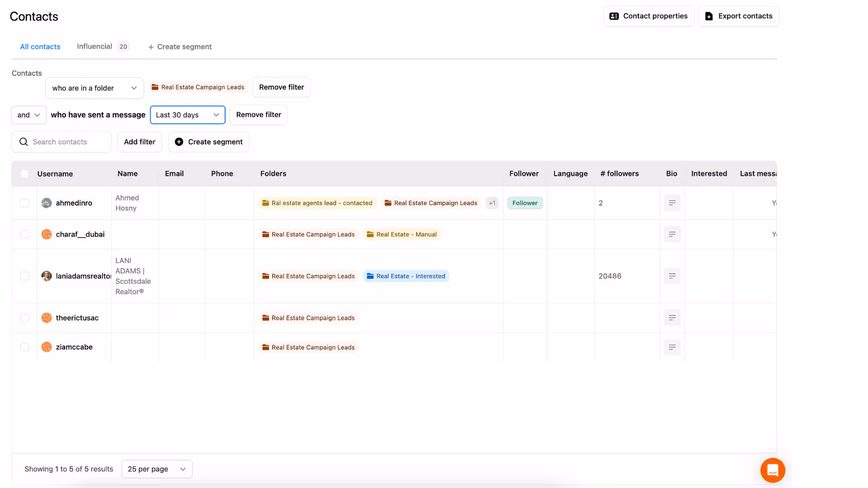
Task: Check the select-all checkbox in table header
Action: [x=25, y=174]
